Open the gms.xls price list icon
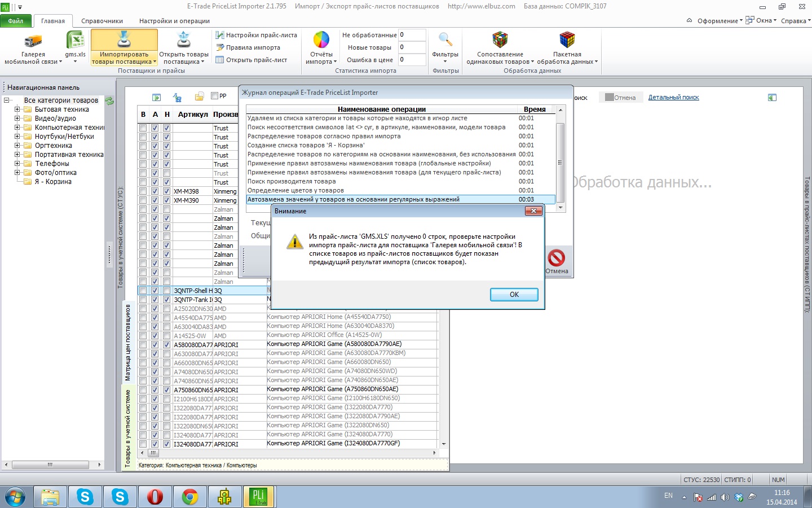 point(75,41)
